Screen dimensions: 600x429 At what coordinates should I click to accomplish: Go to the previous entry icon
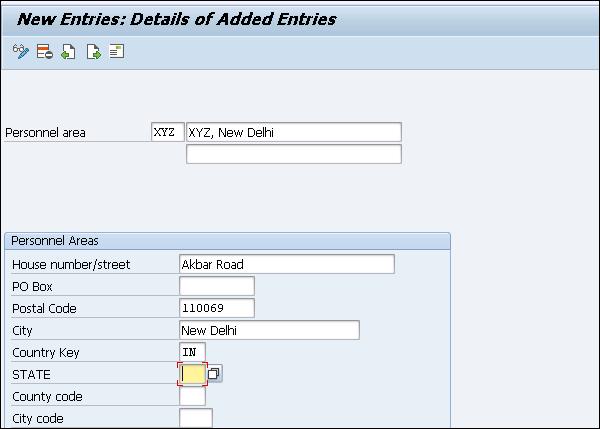[x=68, y=52]
